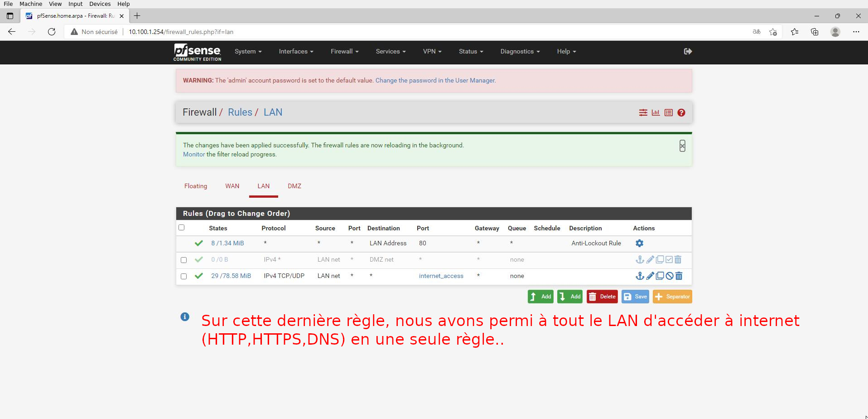Edit the internet_access rule with pencil icon
Viewport: 868px width, 419px height.
click(x=650, y=276)
